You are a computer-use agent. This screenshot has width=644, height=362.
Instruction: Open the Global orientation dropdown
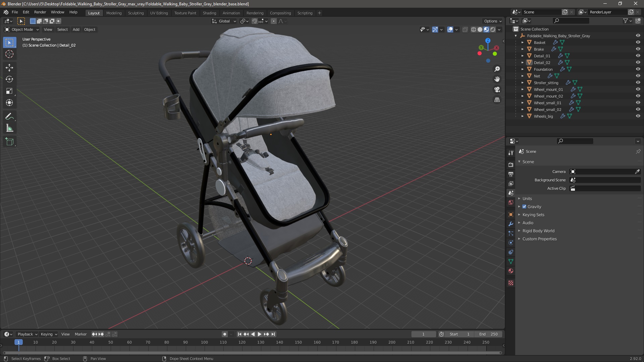coord(224,21)
